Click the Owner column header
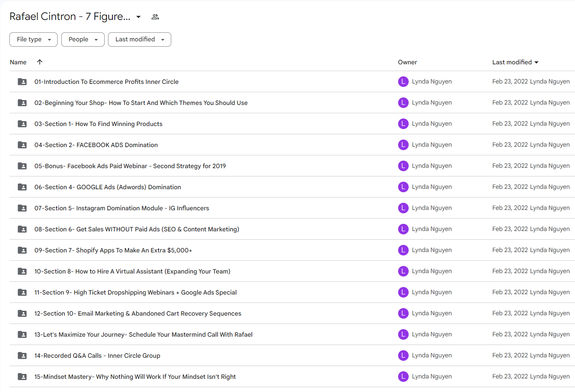Viewport: 575px width, 392px height. tap(408, 62)
